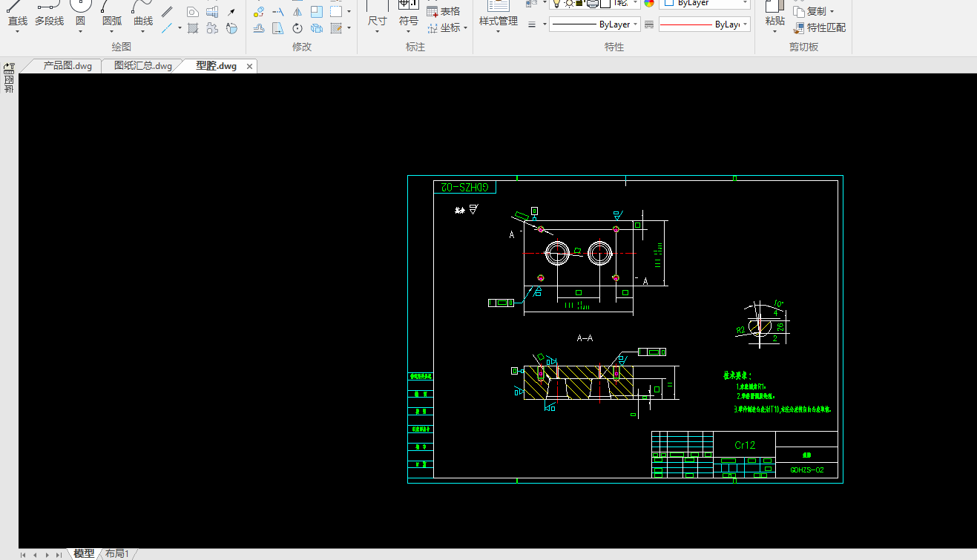Open the color wheel picker in 特性
977x560 pixels.
[649, 3]
